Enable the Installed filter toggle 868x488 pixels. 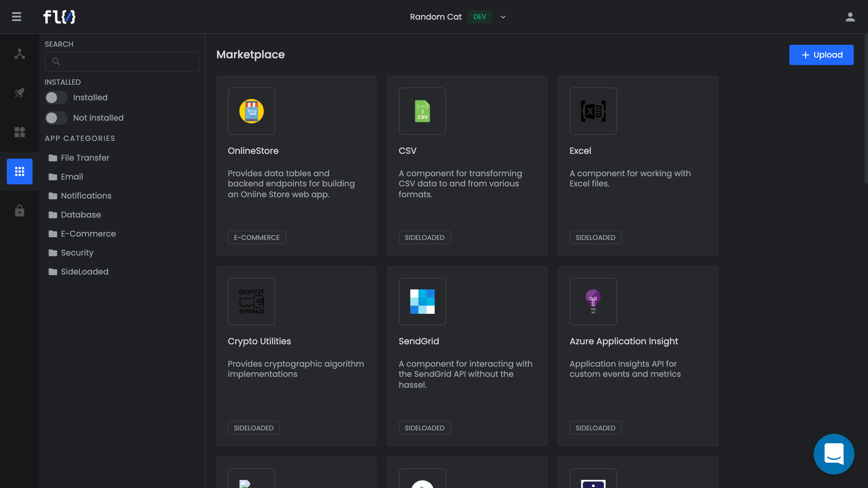[x=56, y=98]
